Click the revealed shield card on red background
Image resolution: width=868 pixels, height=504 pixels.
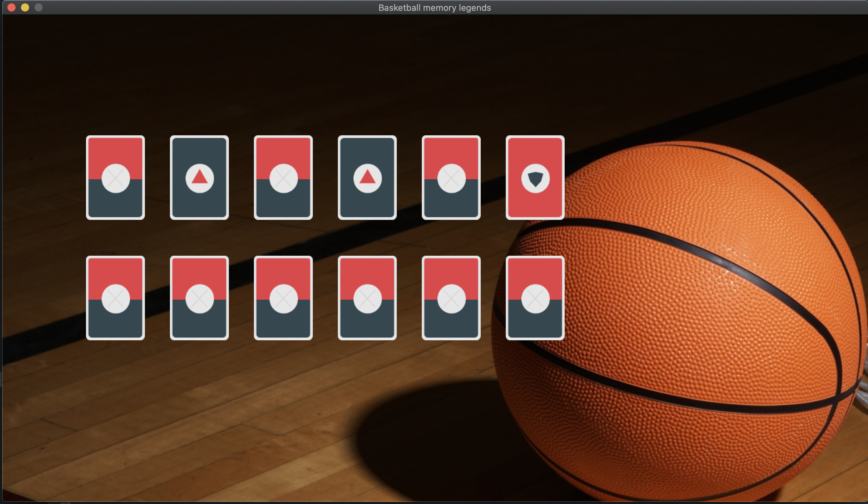tap(535, 178)
